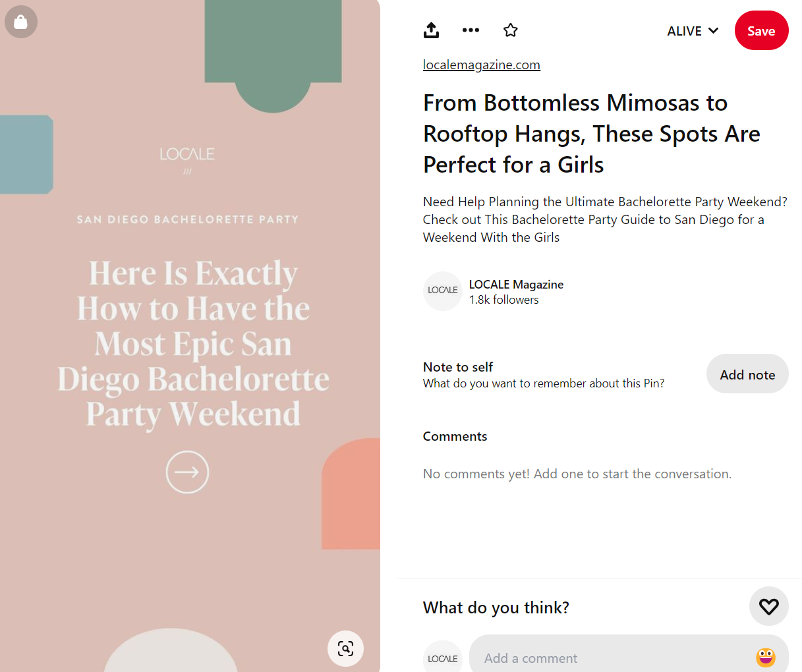802x672 pixels.
Task: React to the pin with the heart button
Action: point(768,606)
